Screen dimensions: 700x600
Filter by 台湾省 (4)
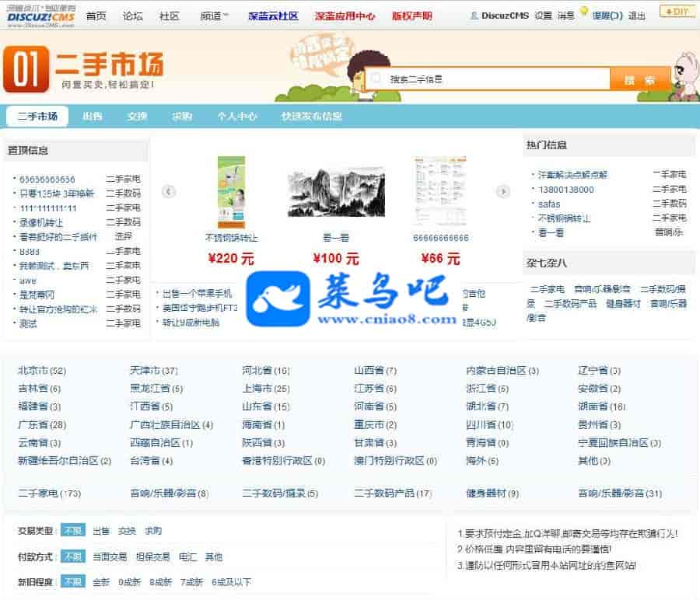(x=152, y=461)
